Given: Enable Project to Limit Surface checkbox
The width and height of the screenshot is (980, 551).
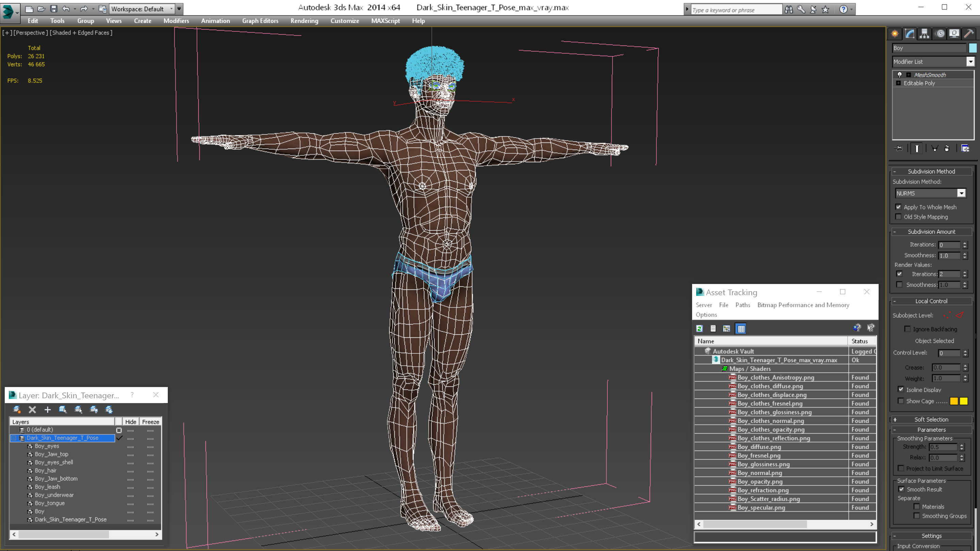Looking at the screenshot, I should click(900, 468).
